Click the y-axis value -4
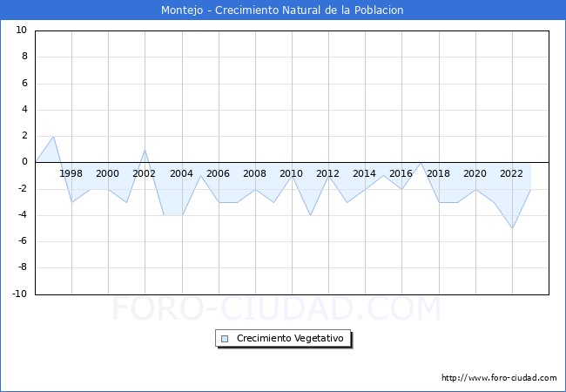Viewport: 566px width, 392px height. (23, 215)
